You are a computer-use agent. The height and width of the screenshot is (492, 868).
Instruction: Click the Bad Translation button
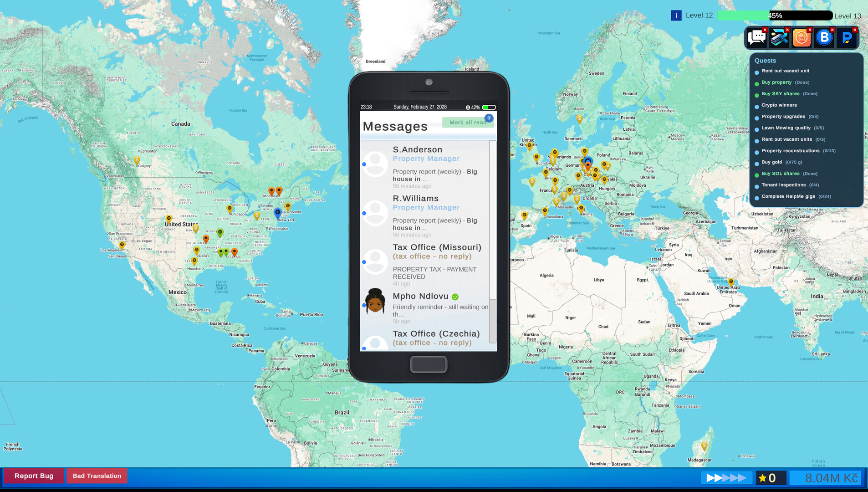coord(97,476)
